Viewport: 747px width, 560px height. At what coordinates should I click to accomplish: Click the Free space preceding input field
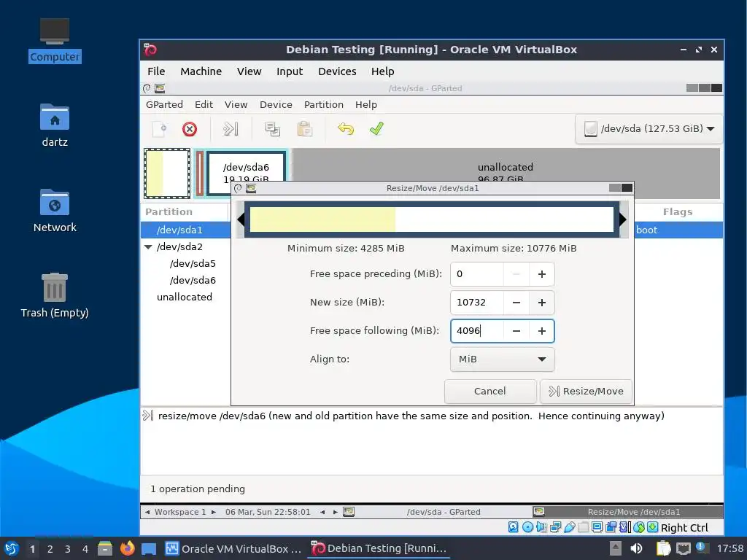click(477, 274)
